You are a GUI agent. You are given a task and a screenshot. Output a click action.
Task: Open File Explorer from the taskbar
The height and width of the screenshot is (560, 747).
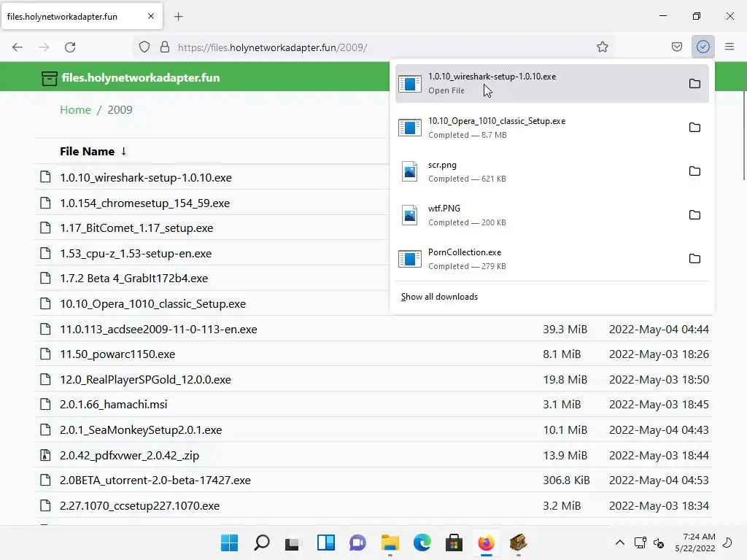click(390, 542)
